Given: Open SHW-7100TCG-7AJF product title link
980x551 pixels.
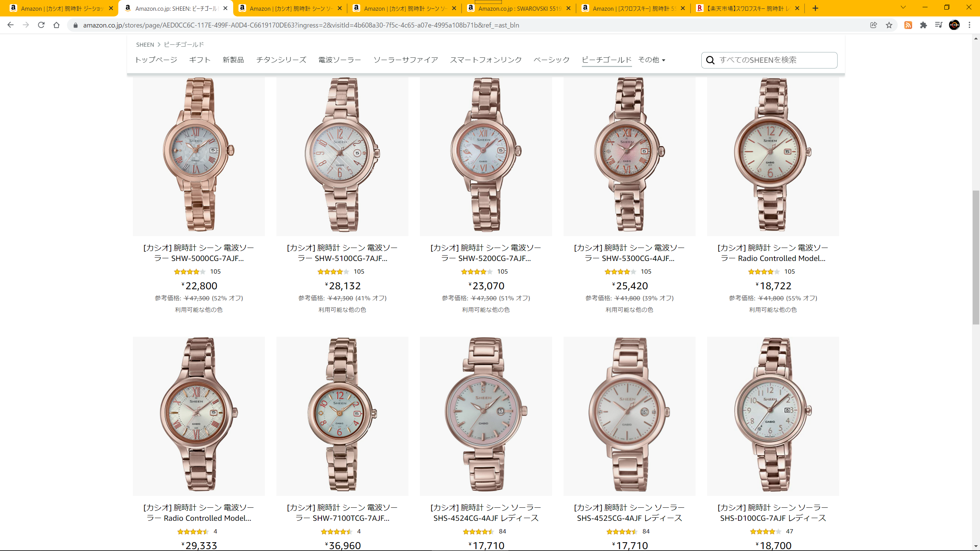Looking at the screenshot, I should (342, 513).
